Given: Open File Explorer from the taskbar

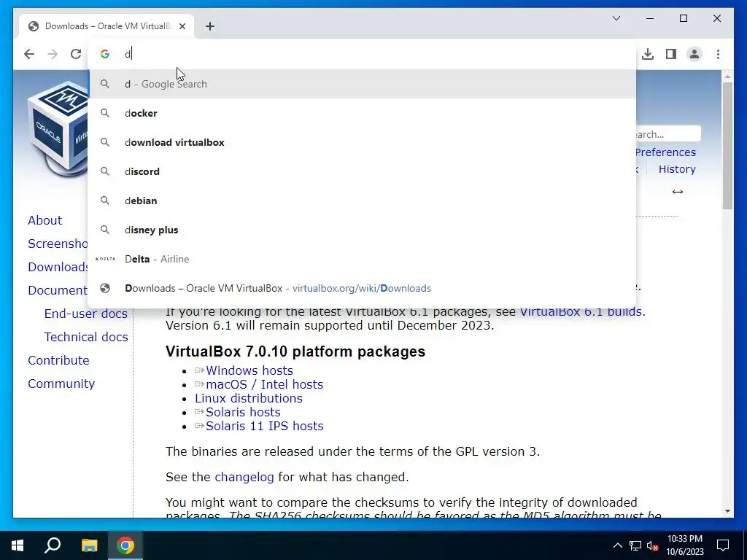Looking at the screenshot, I should coord(89,545).
